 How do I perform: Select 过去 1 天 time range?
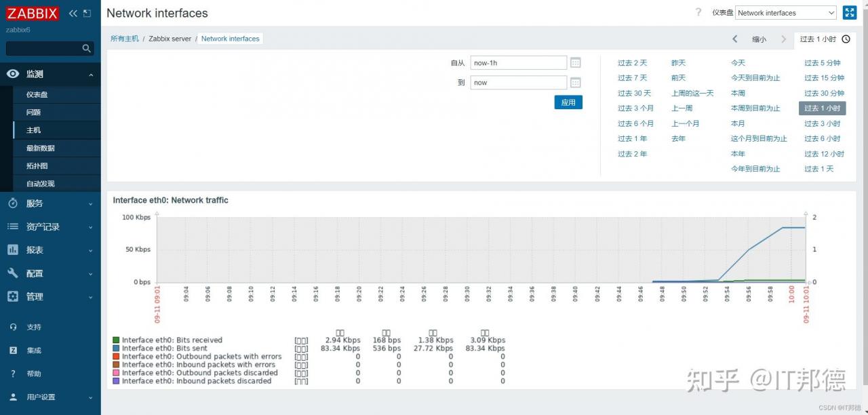coord(818,169)
